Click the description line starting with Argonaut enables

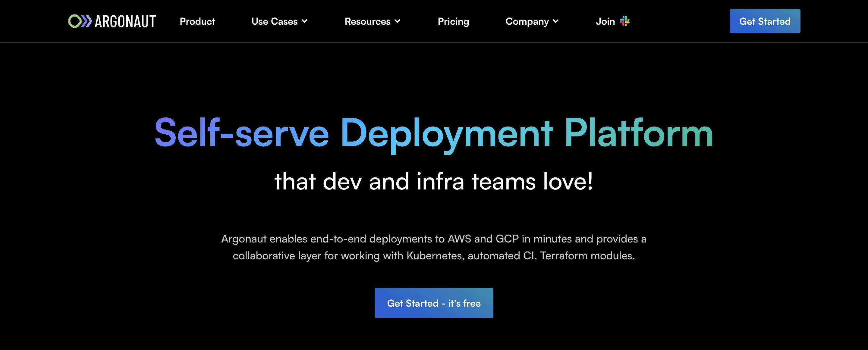[x=434, y=239]
